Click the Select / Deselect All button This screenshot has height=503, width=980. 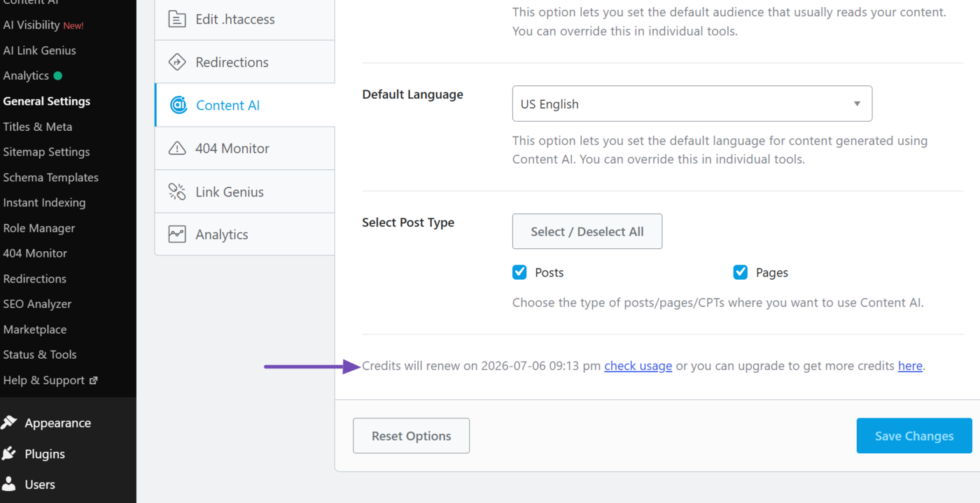coord(587,232)
